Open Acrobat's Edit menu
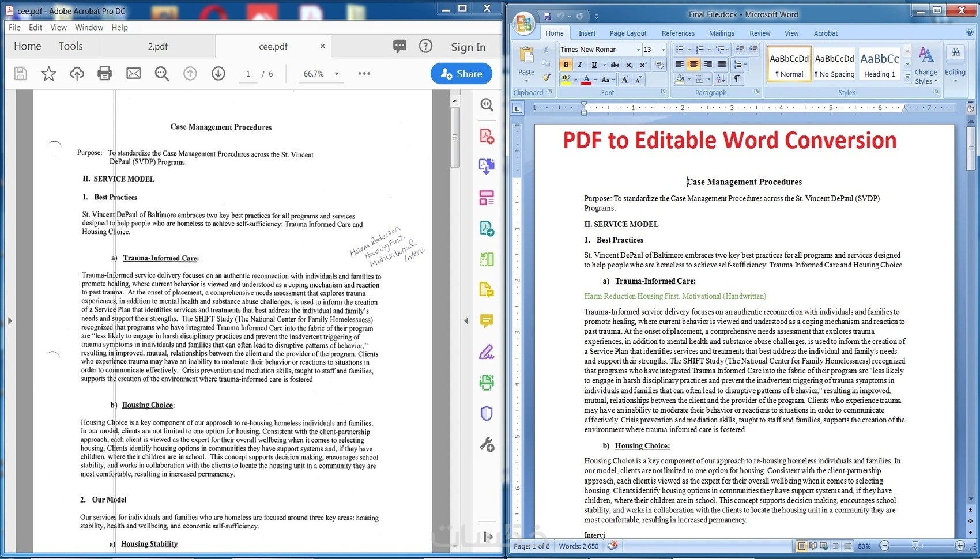980x559 pixels. click(35, 27)
